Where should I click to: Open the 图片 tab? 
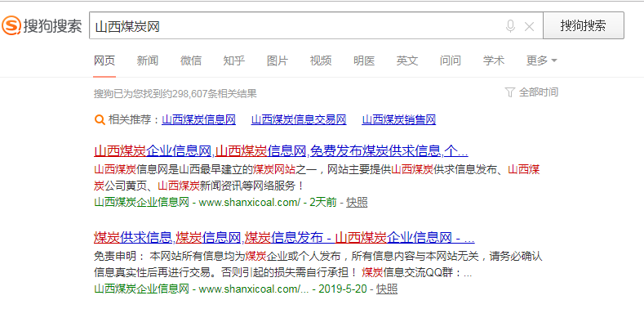[278, 60]
